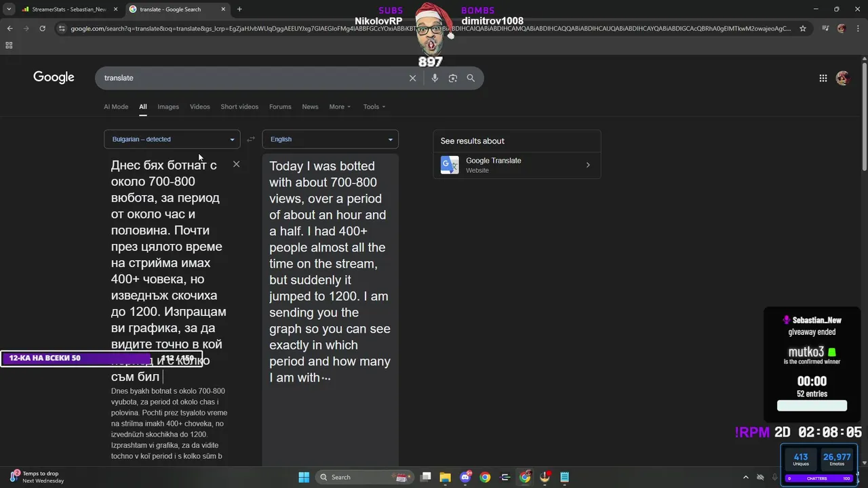Image resolution: width=868 pixels, height=488 pixels.
Task: View site information icon in address bar
Action: pos(62,28)
